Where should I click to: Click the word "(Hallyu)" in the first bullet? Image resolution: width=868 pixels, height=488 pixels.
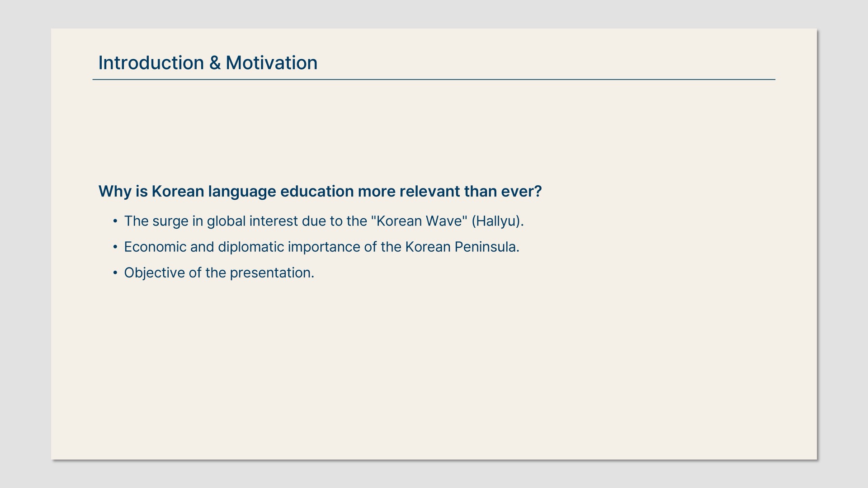pyautogui.click(x=497, y=221)
